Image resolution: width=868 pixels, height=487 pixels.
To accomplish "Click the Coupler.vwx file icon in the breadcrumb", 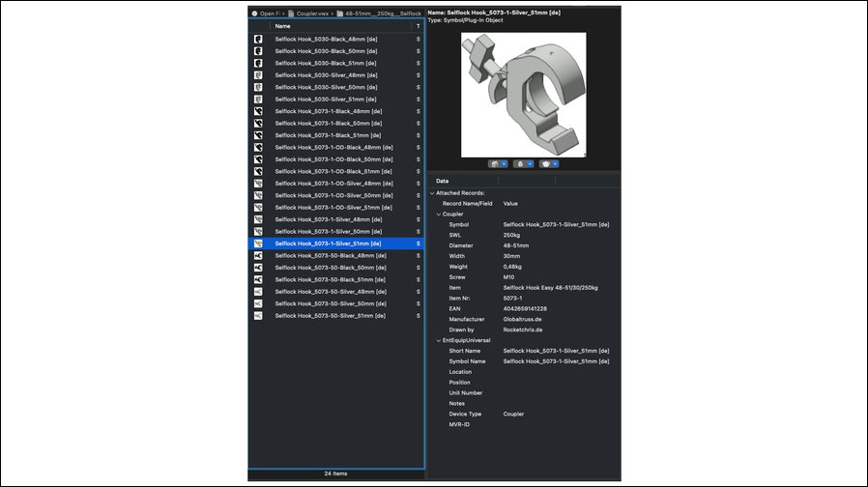I will [291, 14].
